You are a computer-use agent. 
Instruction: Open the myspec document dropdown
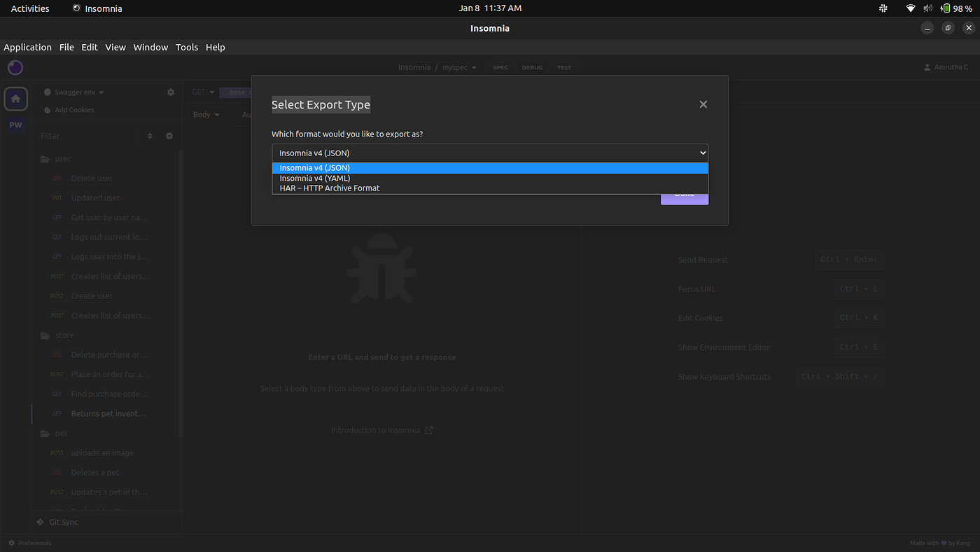pos(459,67)
